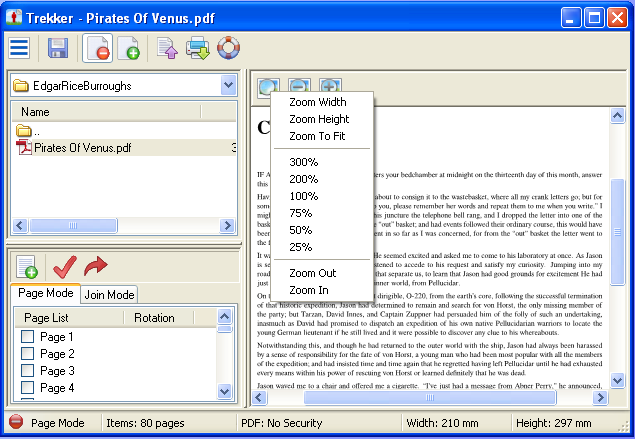Click the export document up-arrow icon
The width and height of the screenshot is (635, 439).
(x=168, y=48)
